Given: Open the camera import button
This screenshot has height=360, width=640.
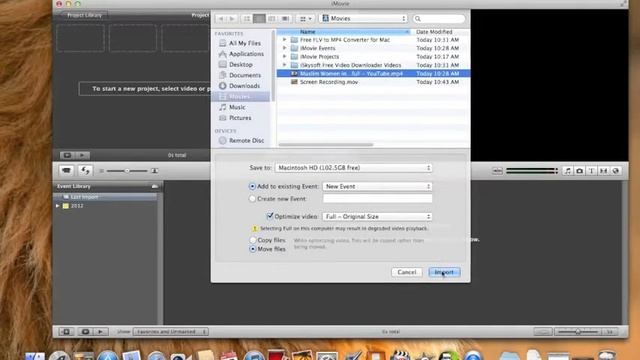Looking at the screenshot, I should pyautogui.click(x=67, y=171).
